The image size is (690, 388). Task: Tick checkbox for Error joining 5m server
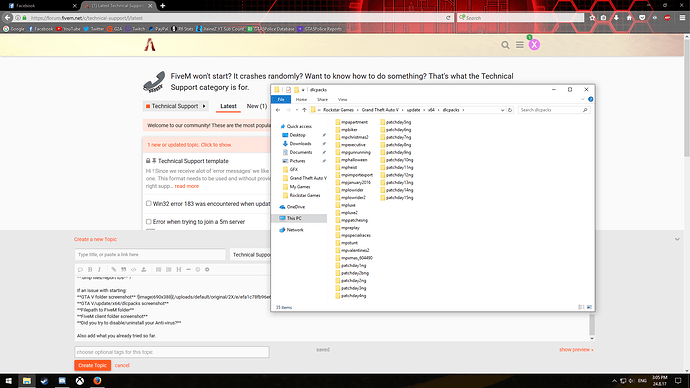point(149,222)
